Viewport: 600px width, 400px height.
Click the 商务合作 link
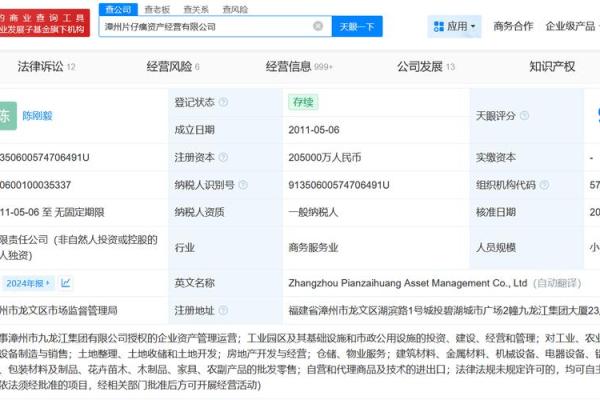pyautogui.click(x=513, y=26)
